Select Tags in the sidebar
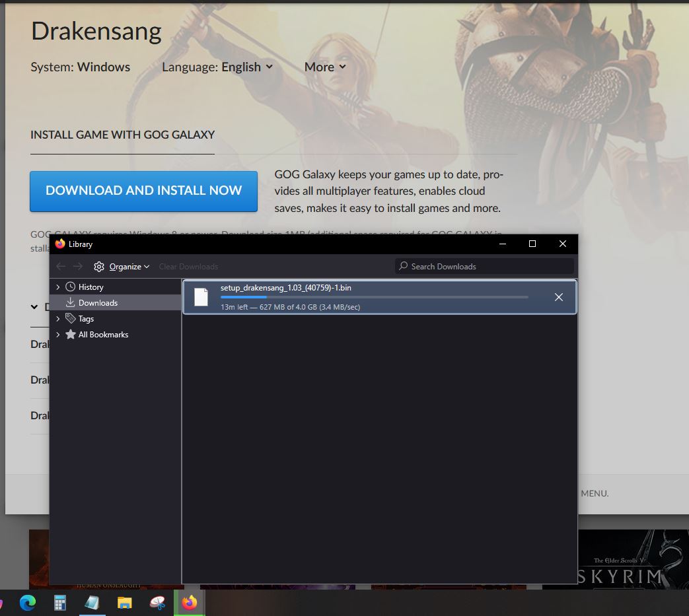Image resolution: width=689 pixels, height=616 pixels. 86,319
